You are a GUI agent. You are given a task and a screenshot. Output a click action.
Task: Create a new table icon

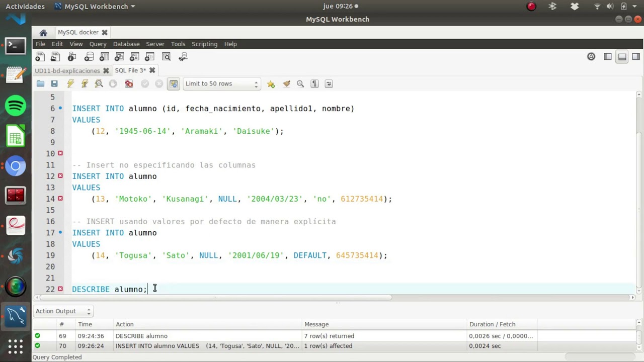104,57
